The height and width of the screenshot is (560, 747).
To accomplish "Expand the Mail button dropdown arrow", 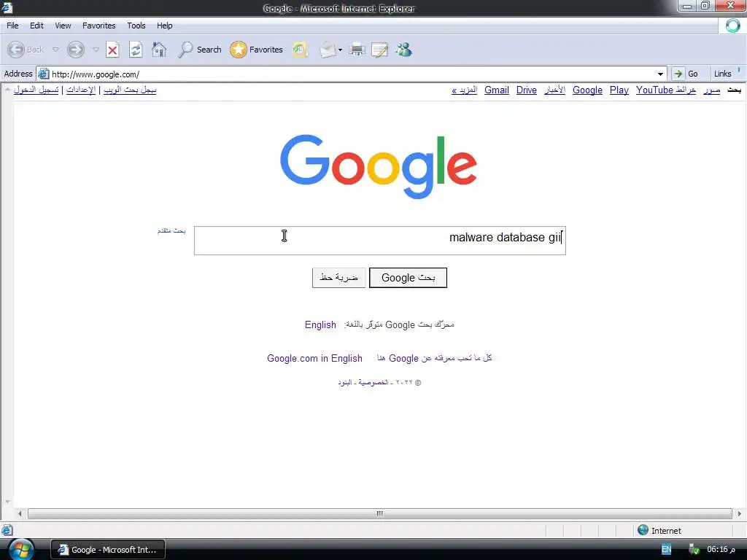I will click(x=340, y=50).
